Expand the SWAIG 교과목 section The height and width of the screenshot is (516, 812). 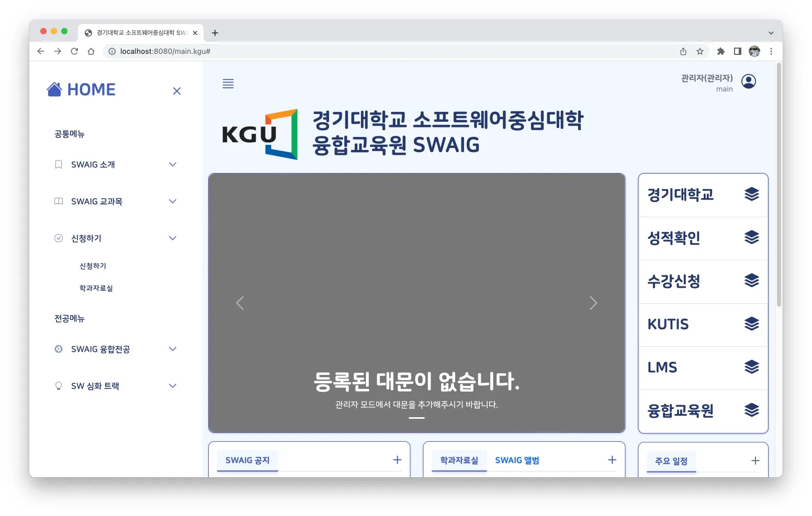tap(173, 201)
